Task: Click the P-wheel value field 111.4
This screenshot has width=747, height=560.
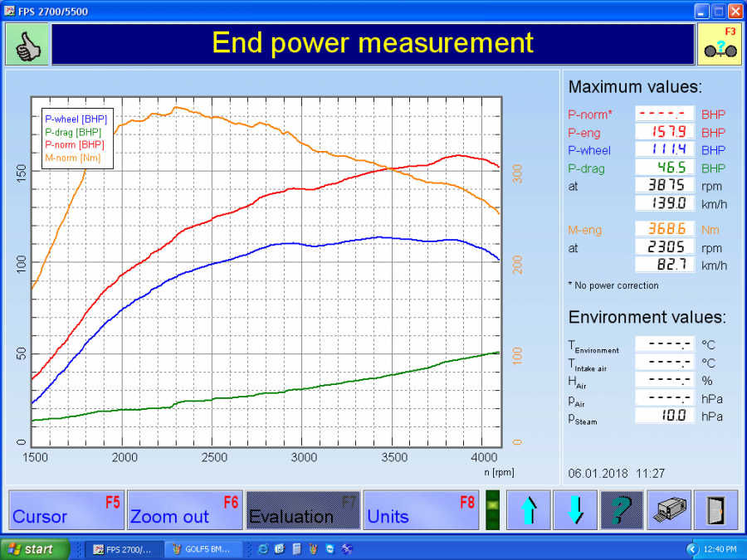Action: (x=665, y=150)
